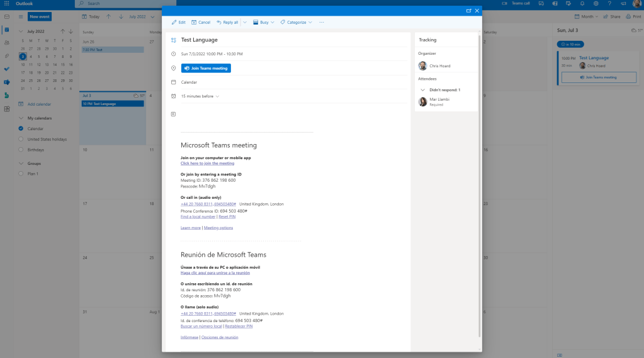Open the Mail icon in left sidebar
644x358 pixels.
[x=7, y=16]
